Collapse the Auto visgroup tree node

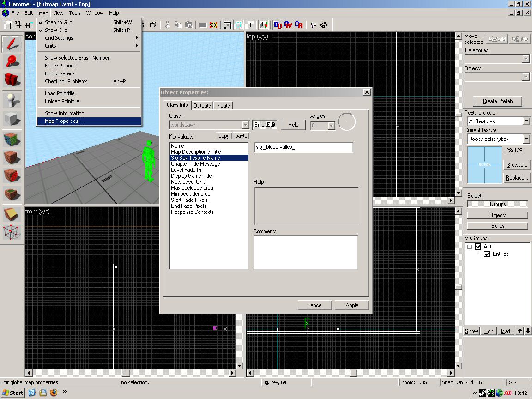[470, 247]
